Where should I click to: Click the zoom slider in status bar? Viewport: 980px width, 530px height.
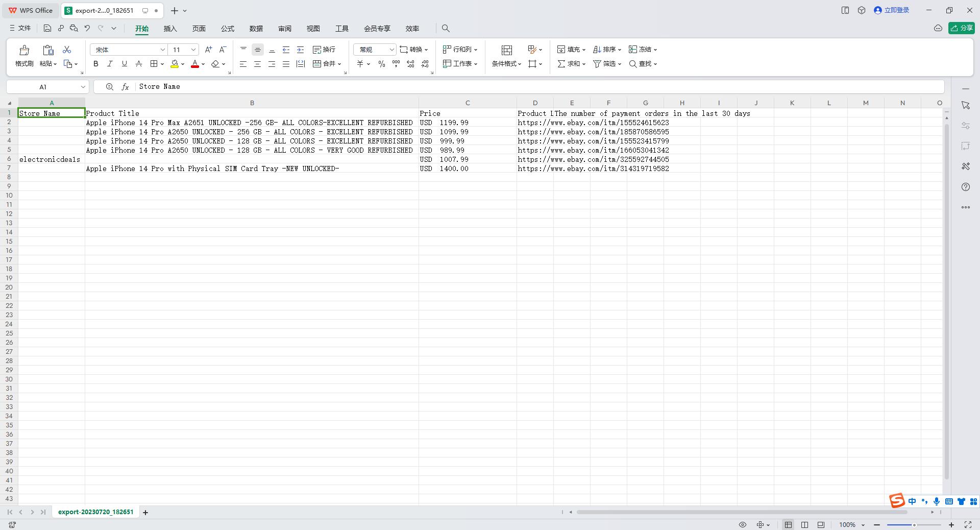pos(914,525)
